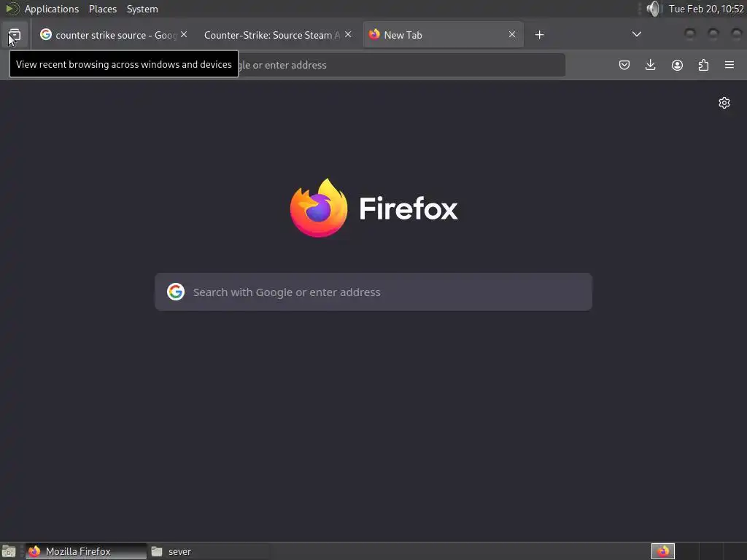Open the Firefox hamburger menu
The width and height of the screenshot is (747, 560).
729,65
